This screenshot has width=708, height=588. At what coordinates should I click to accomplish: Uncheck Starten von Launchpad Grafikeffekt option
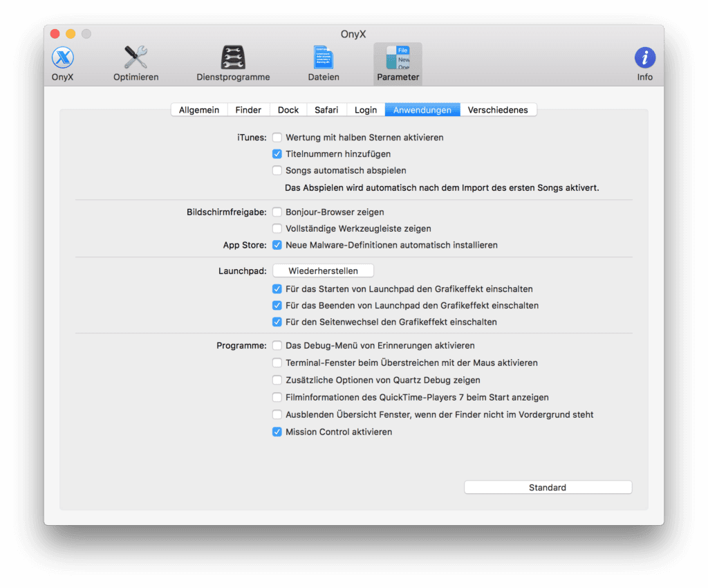click(x=277, y=289)
